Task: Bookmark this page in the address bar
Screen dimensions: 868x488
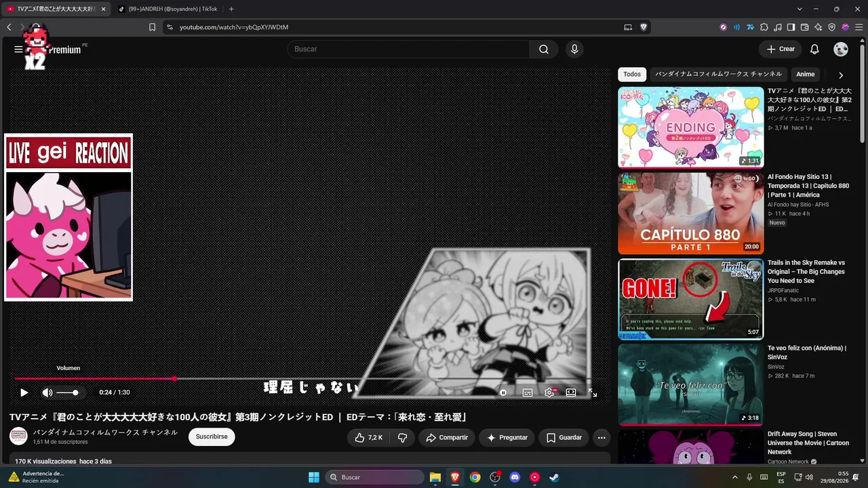Action: pyautogui.click(x=152, y=27)
